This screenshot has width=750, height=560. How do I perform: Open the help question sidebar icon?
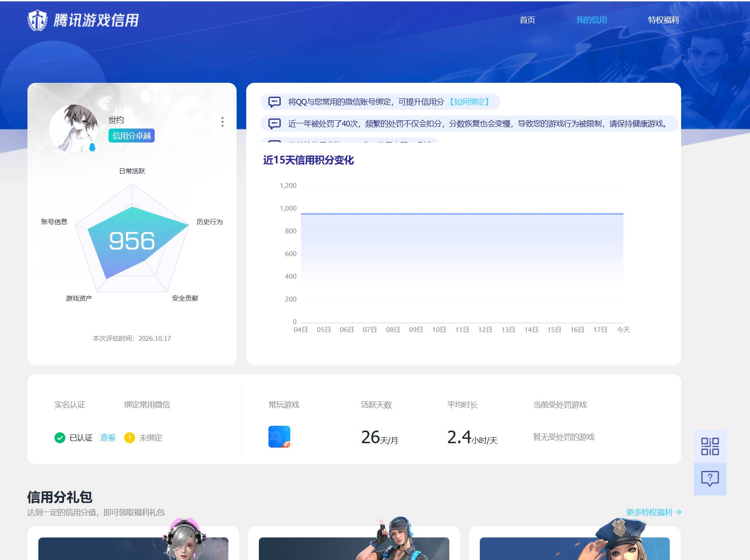(710, 479)
